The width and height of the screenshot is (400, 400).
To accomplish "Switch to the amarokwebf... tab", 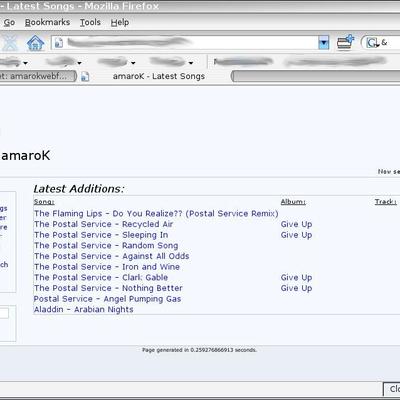I will coord(38,76).
